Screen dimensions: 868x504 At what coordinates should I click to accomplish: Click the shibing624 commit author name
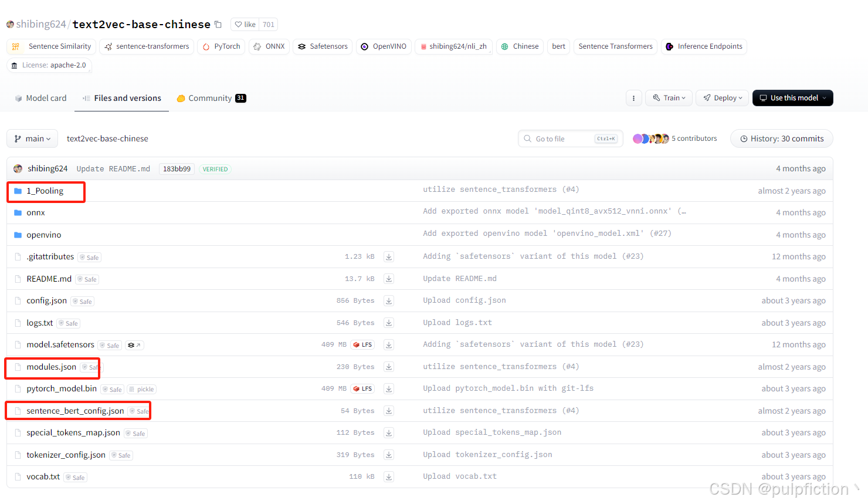pos(48,168)
